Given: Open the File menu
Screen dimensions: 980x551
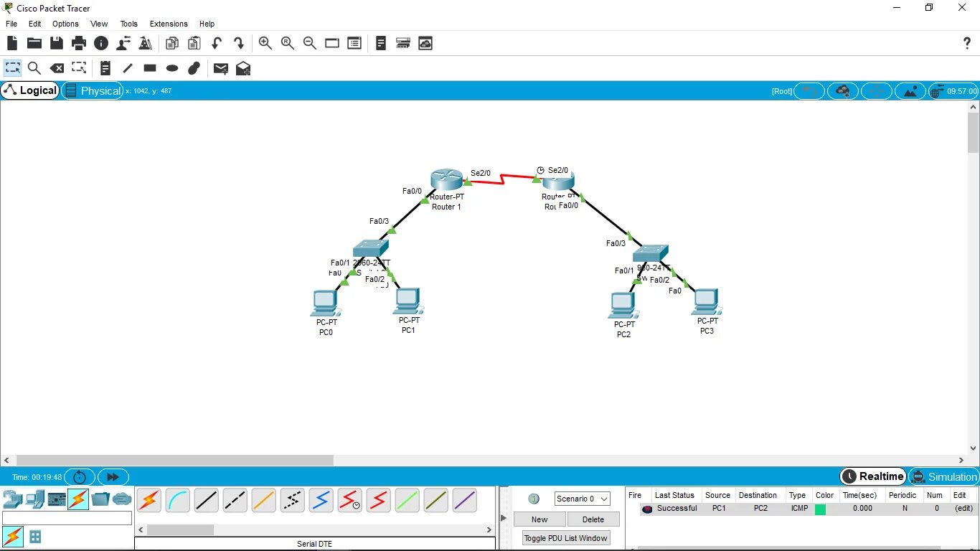Looking at the screenshot, I should (x=11, y=24).
